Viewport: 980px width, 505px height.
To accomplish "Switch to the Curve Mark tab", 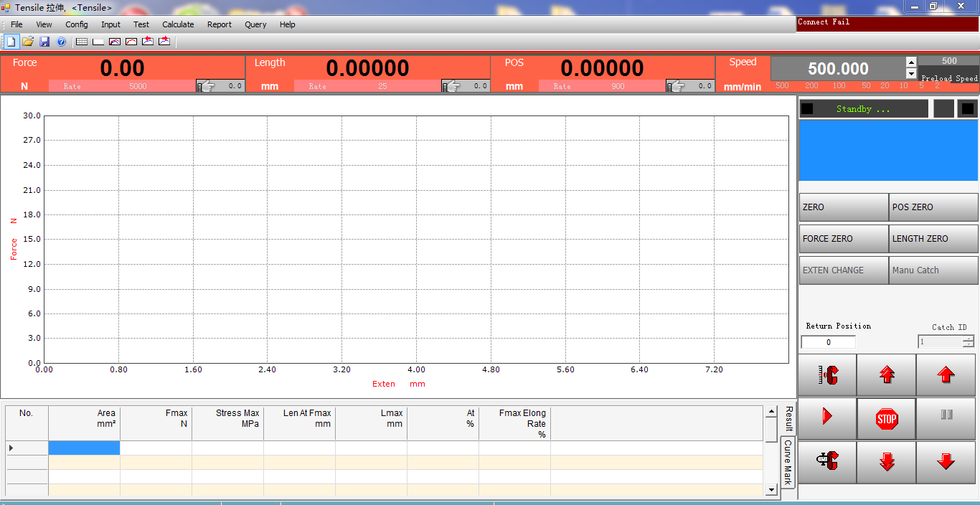I will pos(788,462).
